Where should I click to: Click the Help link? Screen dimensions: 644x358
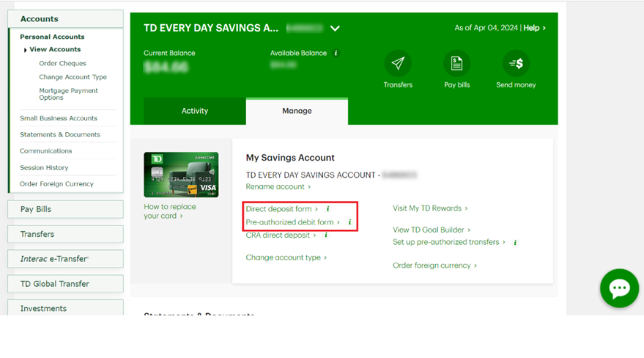(x=534, y=28)
